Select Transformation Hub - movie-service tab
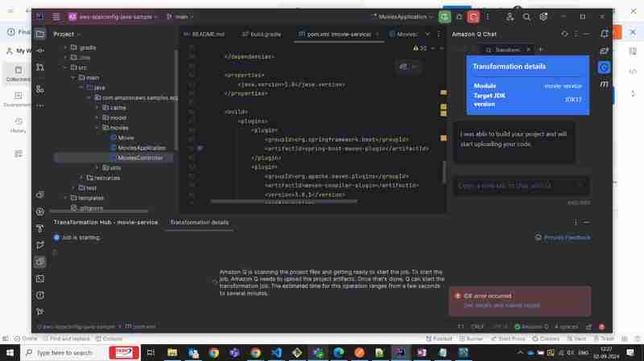The image size is (644, 361). [x=105, y=223]
